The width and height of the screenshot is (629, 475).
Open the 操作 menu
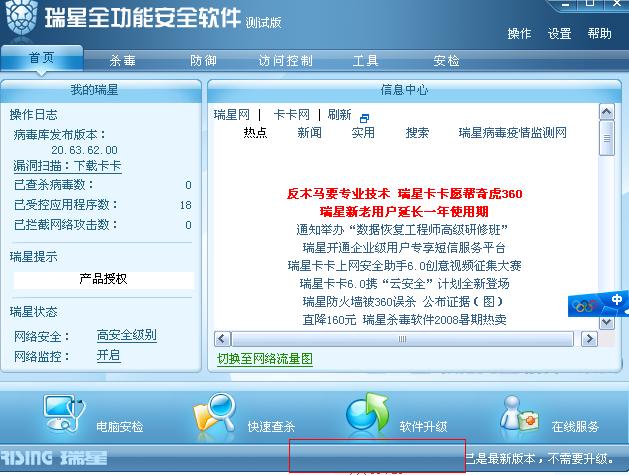(519, 33)
